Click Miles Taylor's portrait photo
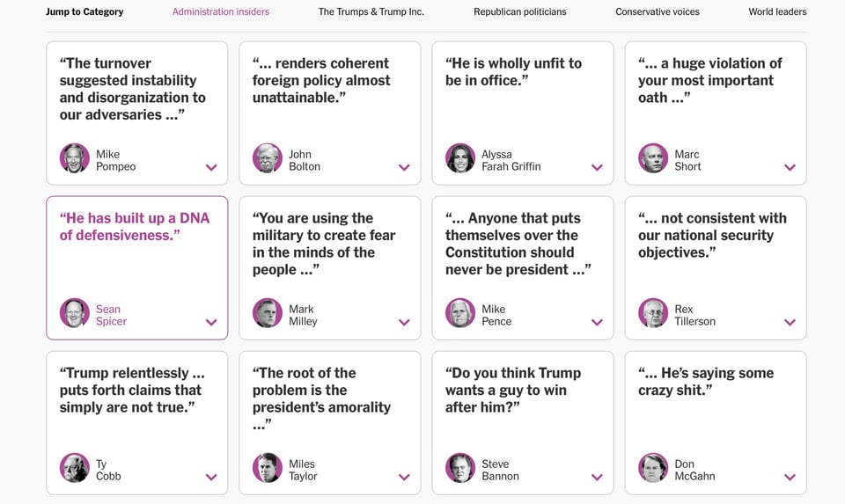The image size is (845, 504). 268,468
